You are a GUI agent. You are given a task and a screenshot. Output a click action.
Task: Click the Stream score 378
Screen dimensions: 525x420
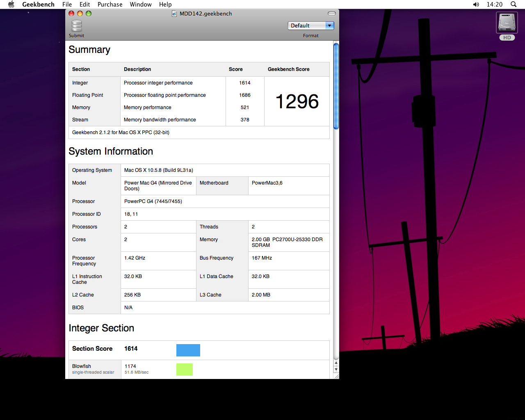[245, 120]
